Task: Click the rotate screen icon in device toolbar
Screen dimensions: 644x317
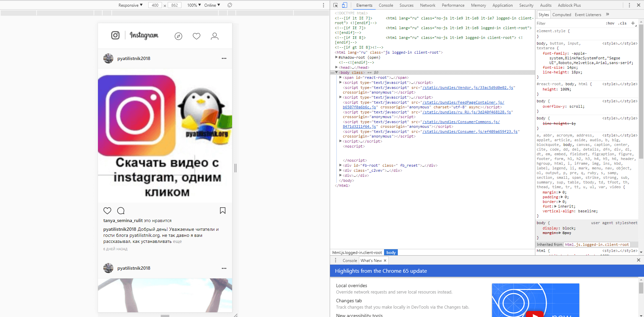Action: [230, 5]
